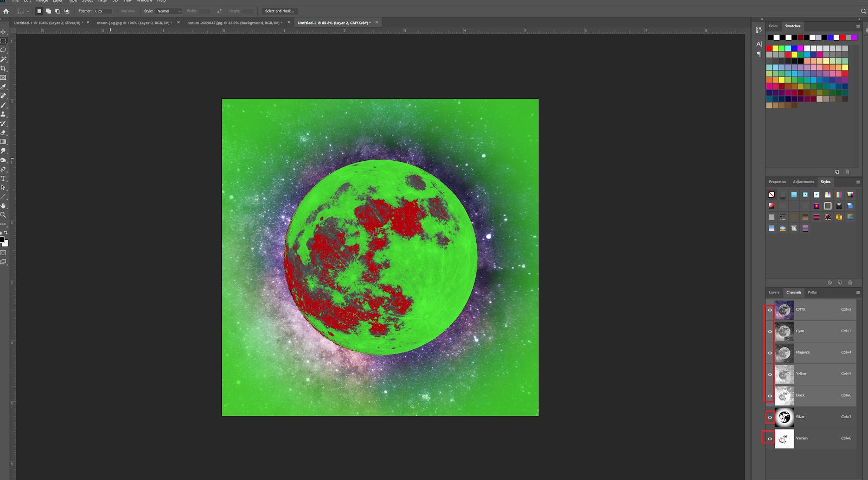Hide the CMYK composite channel
Image resolution: width=868 pixels, height=480 pixels.
(769, 310)
